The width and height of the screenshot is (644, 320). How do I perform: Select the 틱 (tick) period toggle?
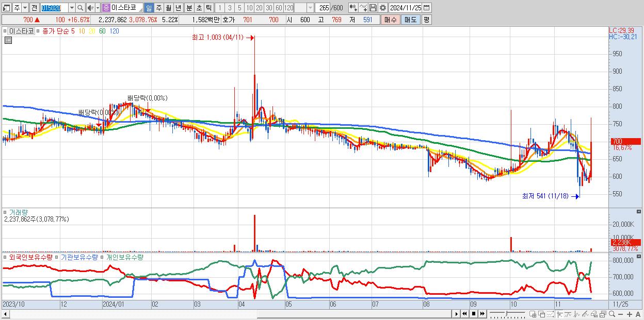click(x=208, y=8)
